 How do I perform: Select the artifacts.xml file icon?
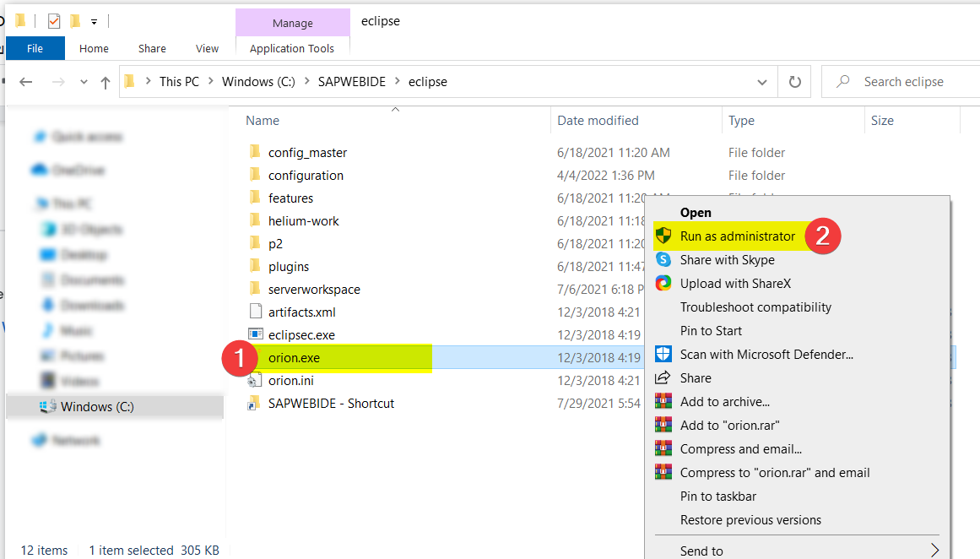(255, 312)
